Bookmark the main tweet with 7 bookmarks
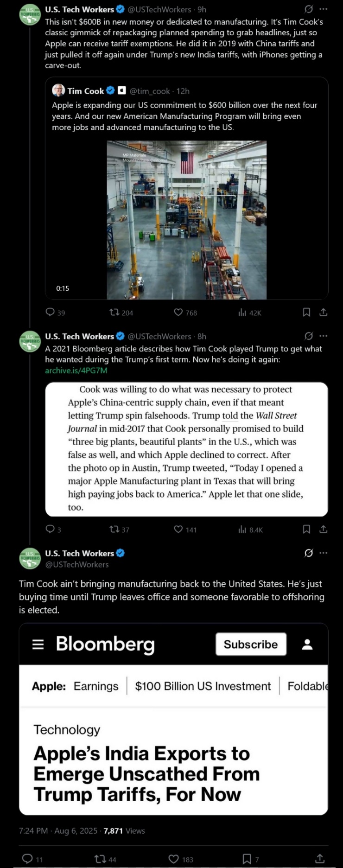Screen dimensions: 343x868 (247, 859)
